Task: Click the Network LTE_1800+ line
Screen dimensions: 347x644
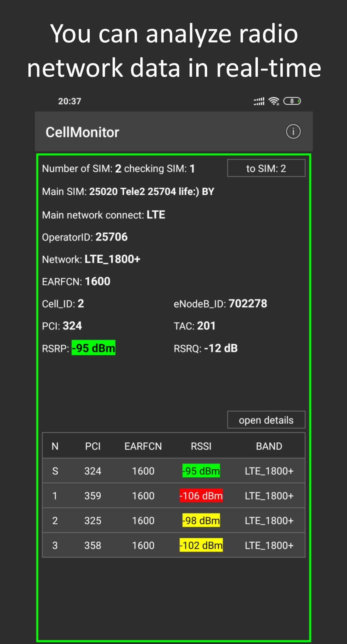Action: (91, 259)
